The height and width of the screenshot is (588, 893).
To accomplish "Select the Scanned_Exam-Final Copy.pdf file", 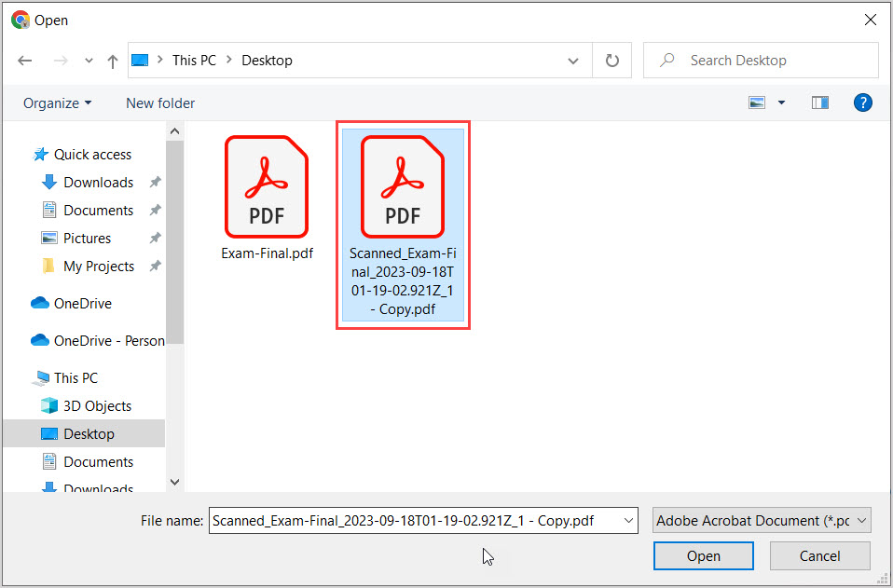I will point(403,224).
